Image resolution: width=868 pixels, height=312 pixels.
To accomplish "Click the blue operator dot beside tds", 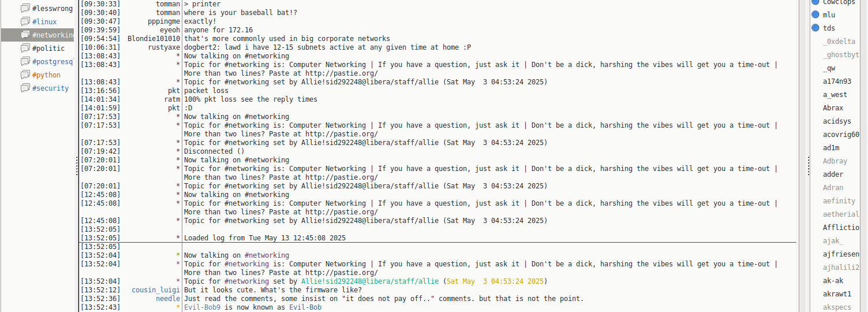I will pos(815,28).
